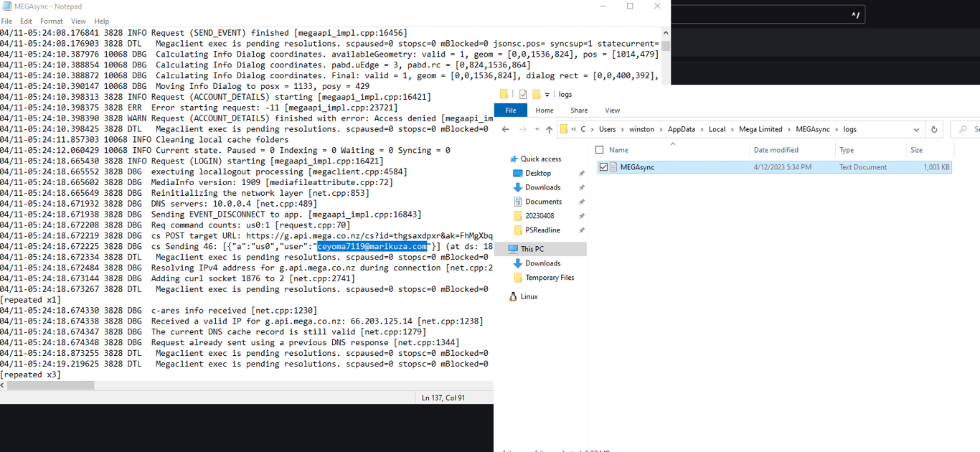The height and width of the screenshot is (452, 980).
Task: Click the '1,003 KB' size cell
Action: (936, 167)
